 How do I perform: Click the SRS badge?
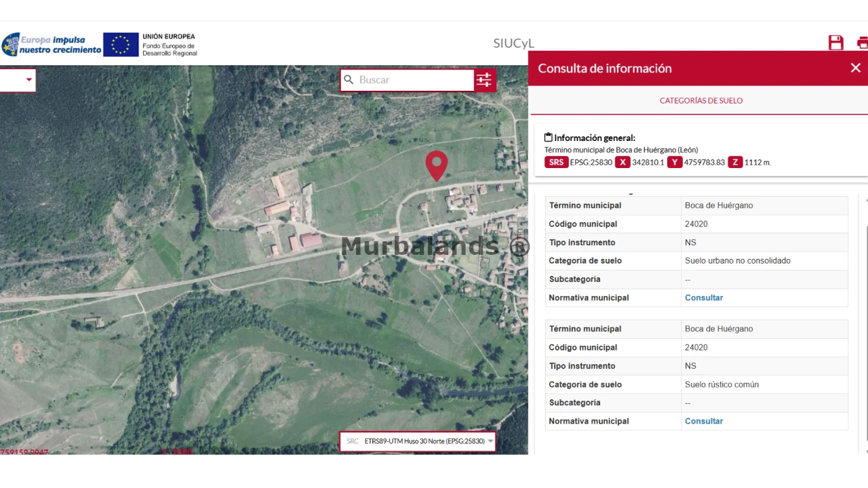pos(556,162)
